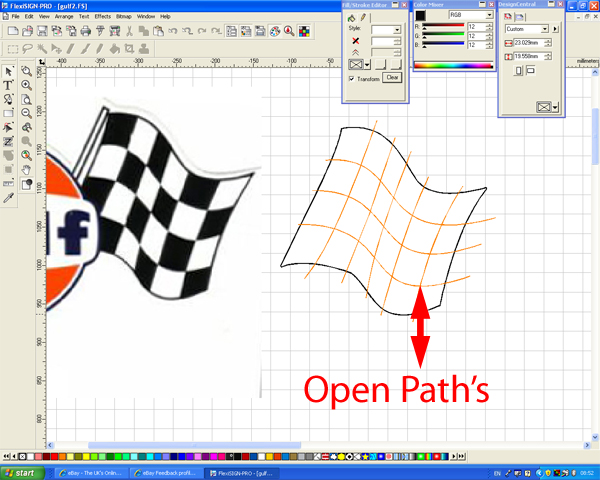This screenshot has height=480, width=600.
Task: Click the green G slider in Color Mixer
Action: tap(443, 35)
